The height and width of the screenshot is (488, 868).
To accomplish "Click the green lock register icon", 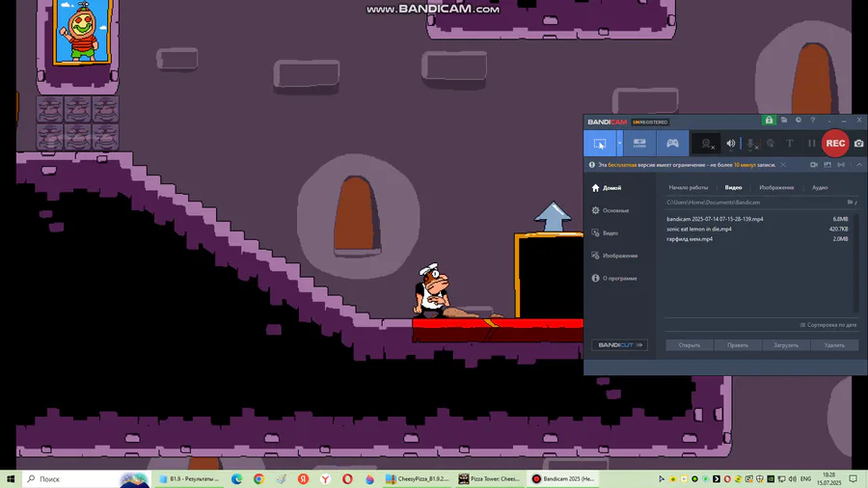I will [x=769, y=120].
